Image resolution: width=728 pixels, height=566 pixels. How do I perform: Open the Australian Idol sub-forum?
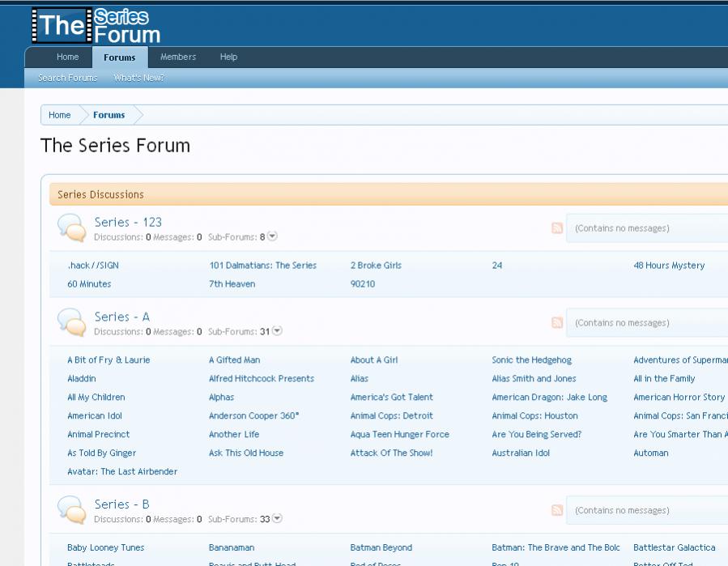(x=521, y=453)
